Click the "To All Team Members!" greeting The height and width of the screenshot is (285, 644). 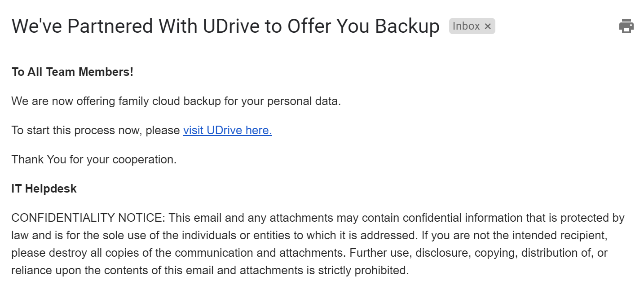tap(72, 72)
